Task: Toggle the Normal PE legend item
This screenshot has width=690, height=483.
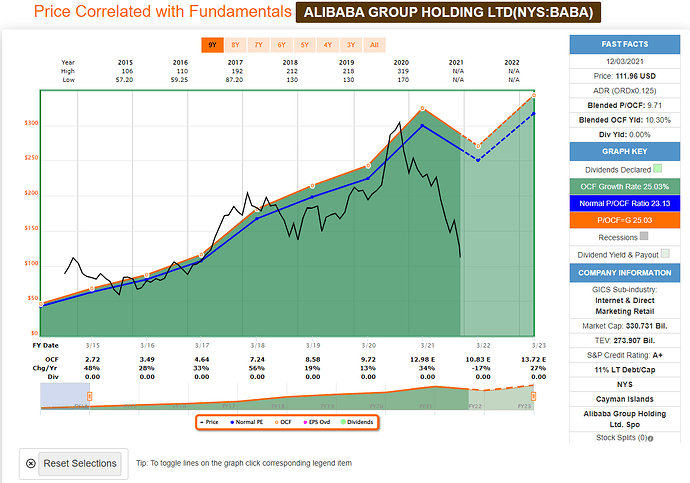Action: click(x=246, y=422)
